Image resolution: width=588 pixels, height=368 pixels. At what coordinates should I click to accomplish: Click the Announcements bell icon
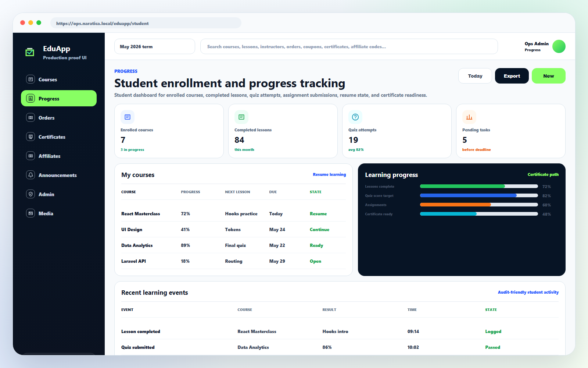point(31,175)
